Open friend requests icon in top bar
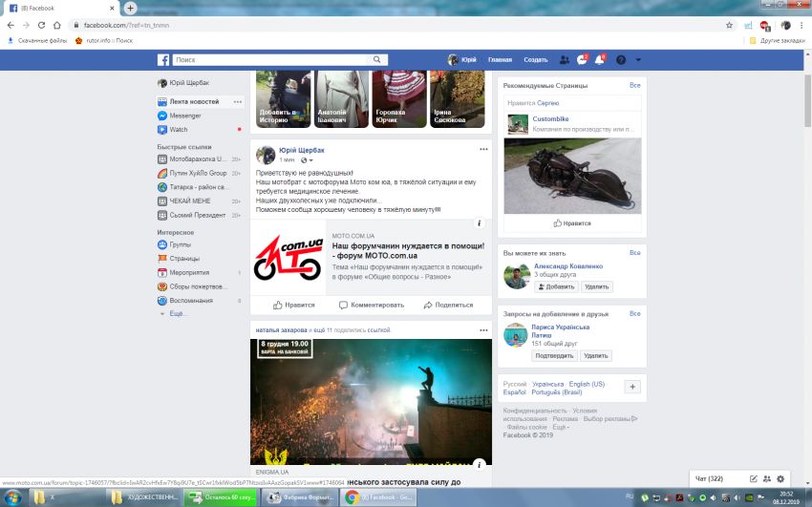The width and height of the screenshot is (812, 507). pyautogui.click(x=565, y=60)
